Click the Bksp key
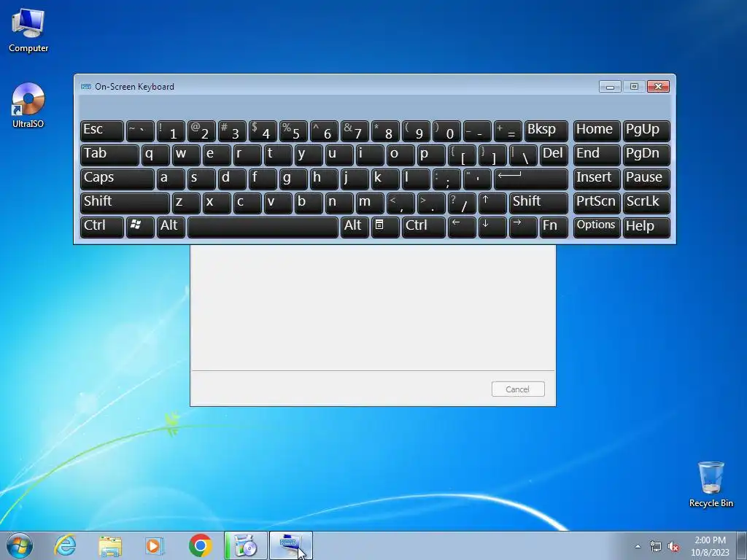 [x=546, y=131]
